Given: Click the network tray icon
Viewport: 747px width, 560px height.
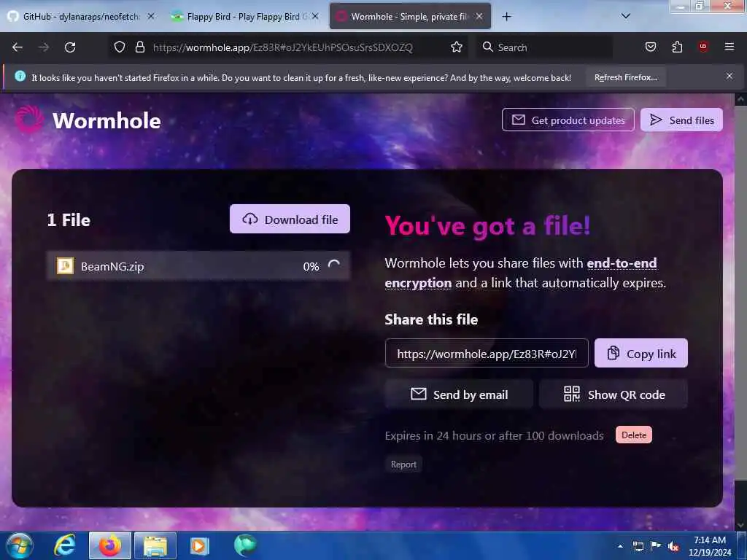Looking at the screenshot, I should pyautogui.click(x=638, y=547).
